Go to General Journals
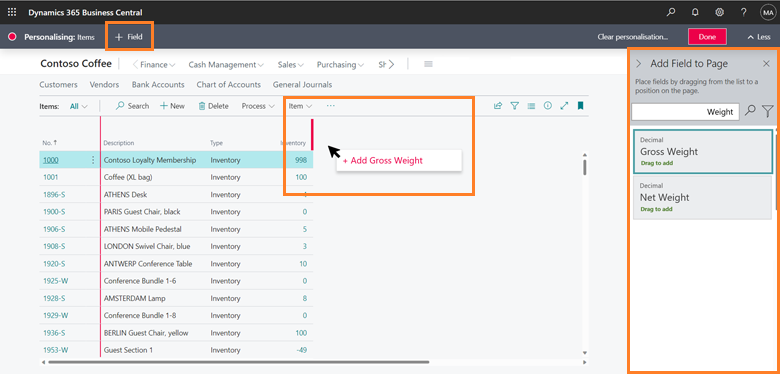780x374 pixels. pyautogui.click(x=302, y=85)
